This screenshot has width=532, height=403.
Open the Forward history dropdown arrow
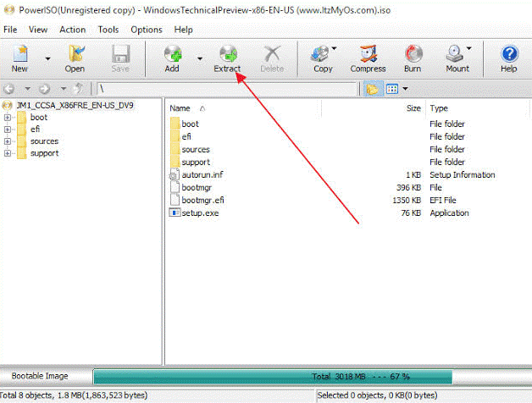point(64,89)
